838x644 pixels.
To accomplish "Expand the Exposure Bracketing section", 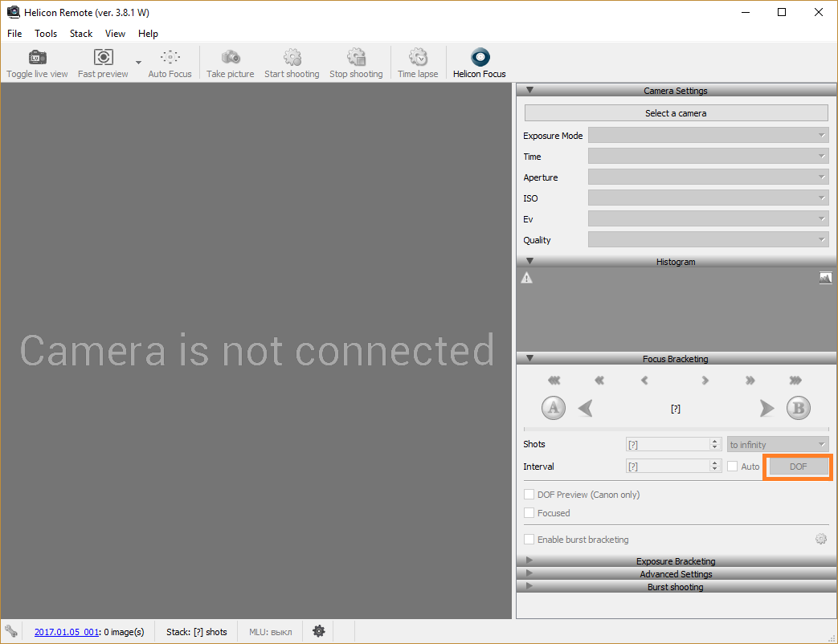I will (x=676, y=560).
